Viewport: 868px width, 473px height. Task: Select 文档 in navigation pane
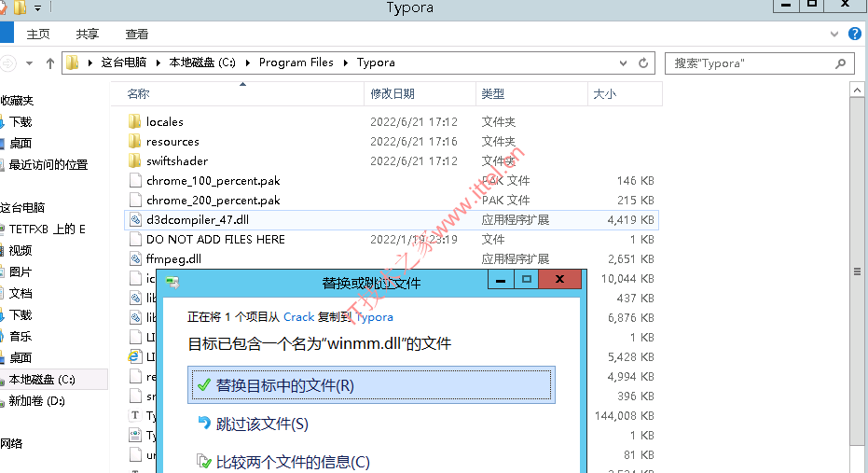pyautogui.click(x=21, y=294)
